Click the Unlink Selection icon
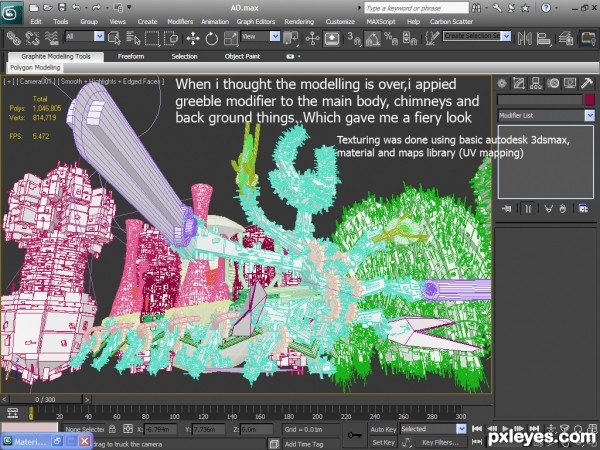600x450 pixels. point(32,38)
